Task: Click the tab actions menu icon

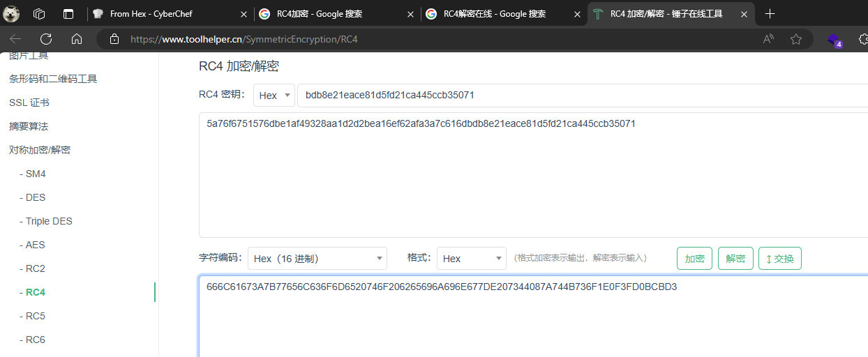Action: (x=68, y=14)
